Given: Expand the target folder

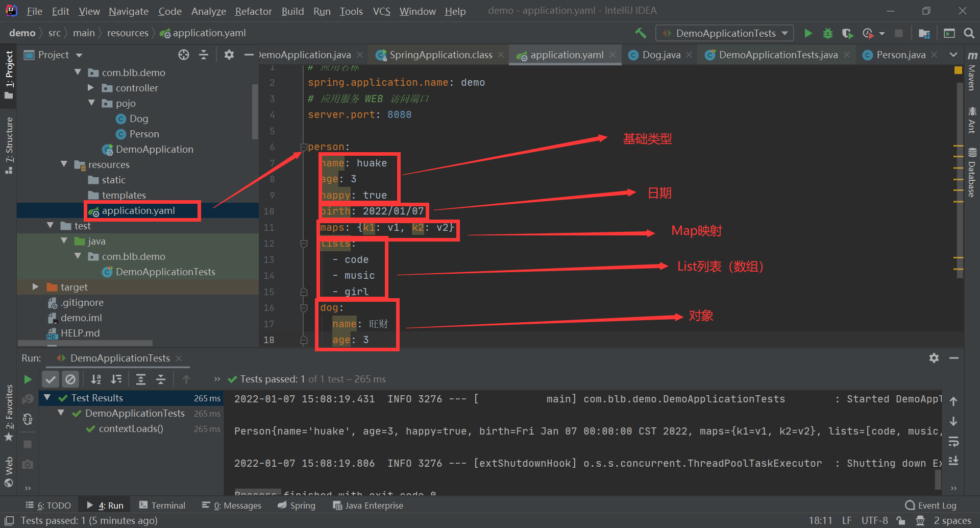Looking at the screenshot, I should click(x=35, y=287).
